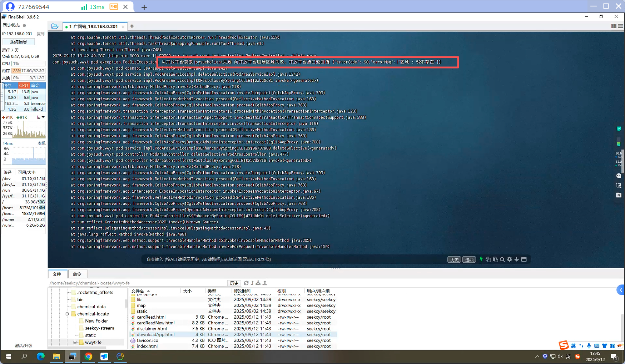Open terminal search magnifier icon

(x=502, y=259)
